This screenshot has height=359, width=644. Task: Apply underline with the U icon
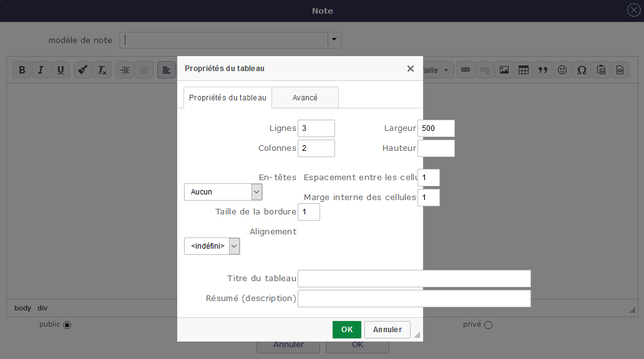pos(60,70)
